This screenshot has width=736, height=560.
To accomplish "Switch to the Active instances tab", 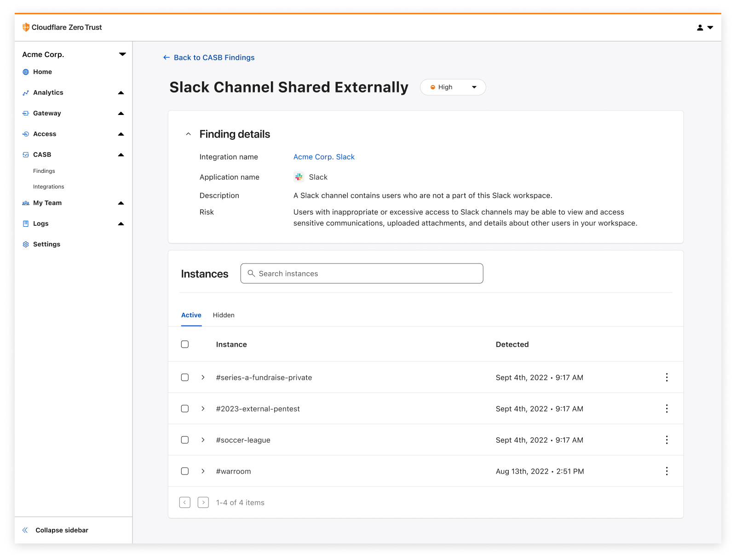I will (x=191, y=315).
